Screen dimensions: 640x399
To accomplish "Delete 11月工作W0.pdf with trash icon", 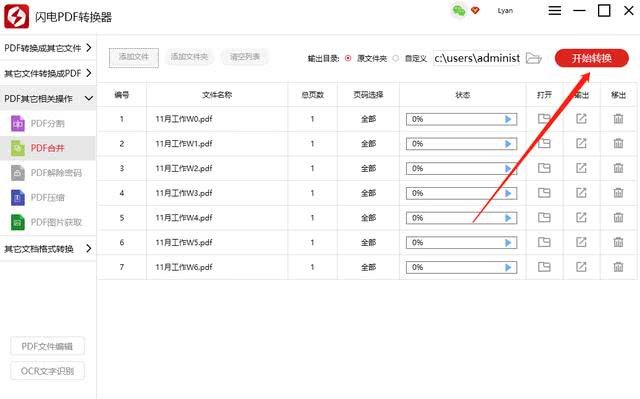I will (618, 119).
